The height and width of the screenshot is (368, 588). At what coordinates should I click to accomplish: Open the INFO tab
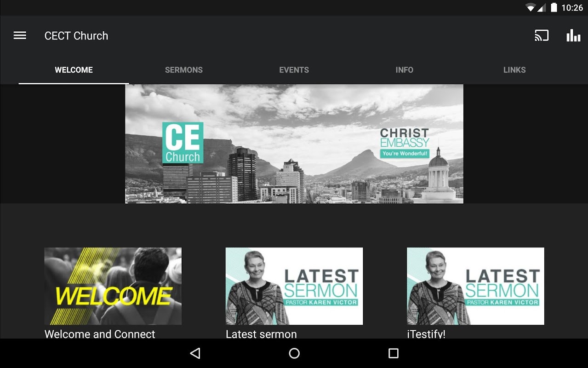coord(404,70)
